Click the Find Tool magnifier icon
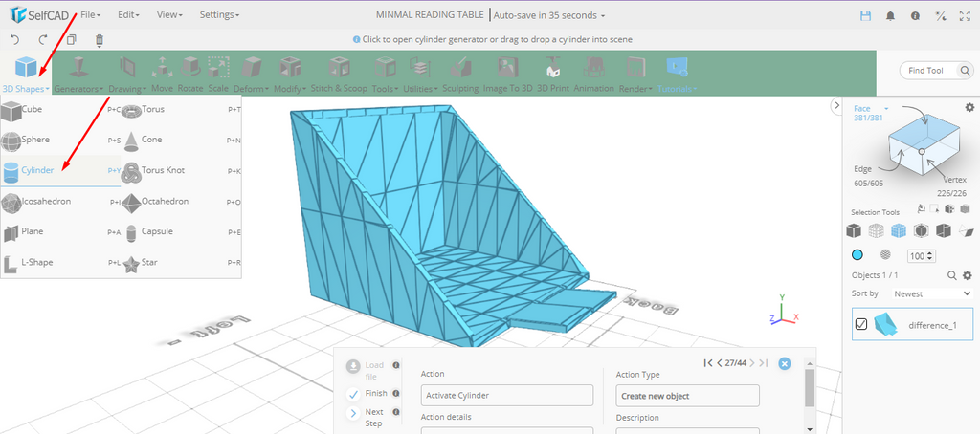Image resolution: width=980 pixels, height=434 pixels. [965, 71]
